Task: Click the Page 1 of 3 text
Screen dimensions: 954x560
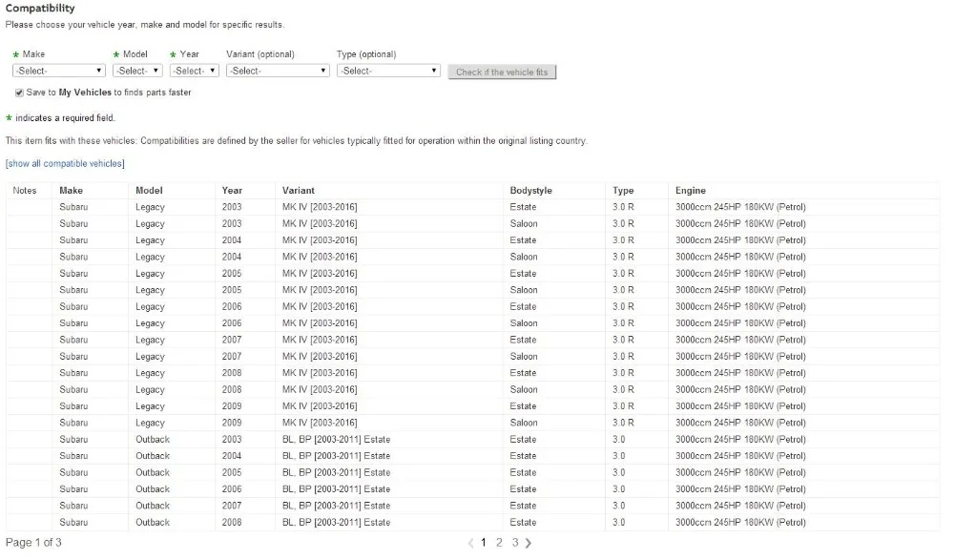Action: [33, 542]
